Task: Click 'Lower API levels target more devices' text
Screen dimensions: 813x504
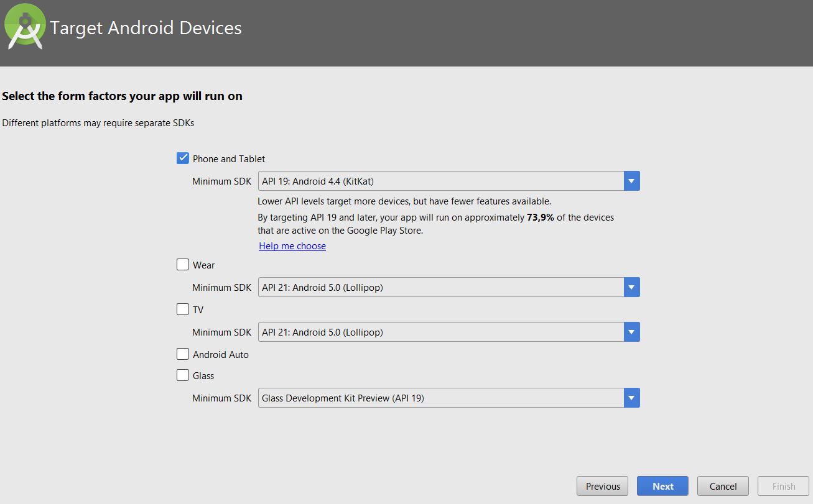Action: click(404, 201)
